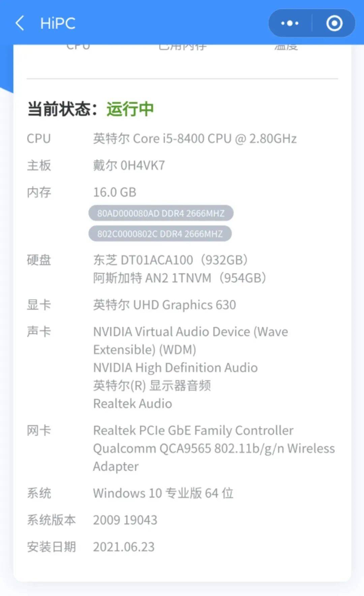Viewport: 364px width, 596px height.
Task: Tap the 16.0 GB memory value
Action: 115,192
